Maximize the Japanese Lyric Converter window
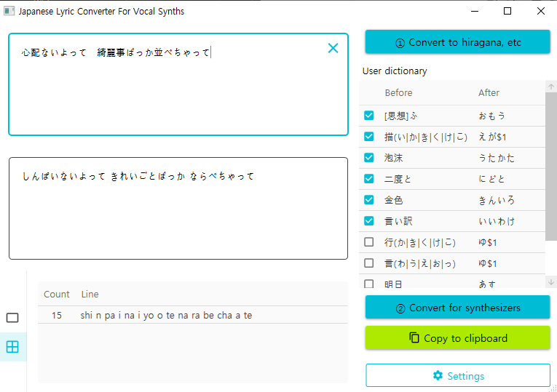The image size is (557, 392). click(507, 12)
